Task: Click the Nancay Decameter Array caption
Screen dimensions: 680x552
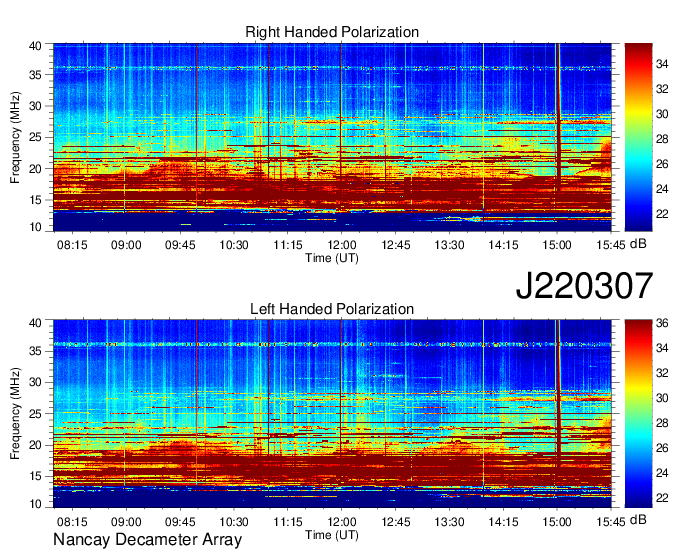Action: [x=147, y=539]
